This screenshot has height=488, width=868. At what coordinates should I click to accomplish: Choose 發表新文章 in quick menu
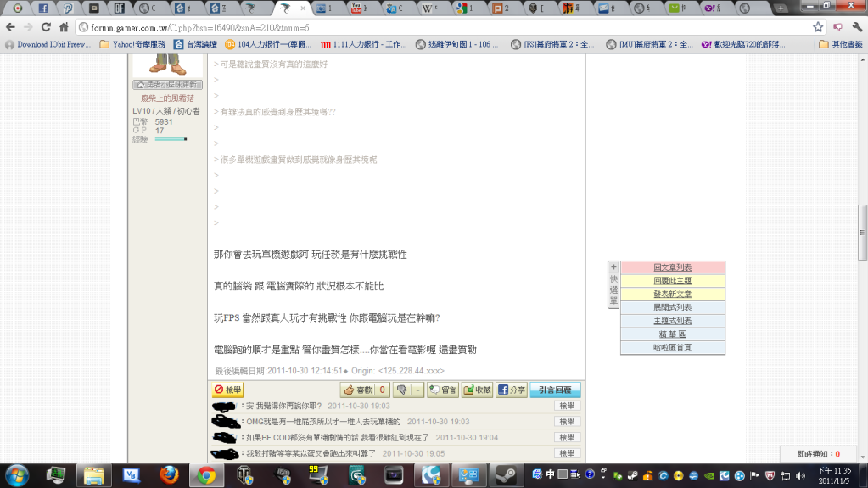pyautogui.click(x=672, y=294)
